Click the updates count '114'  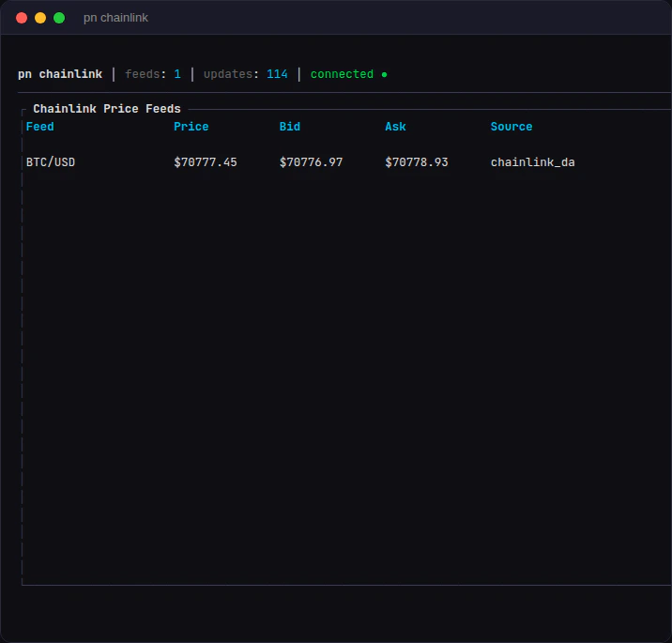click(x=277, y=74)
